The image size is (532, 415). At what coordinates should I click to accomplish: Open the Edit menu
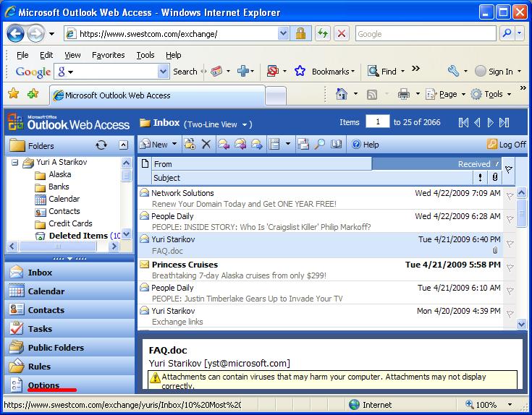pyautogui.click(x=46, y=55)
